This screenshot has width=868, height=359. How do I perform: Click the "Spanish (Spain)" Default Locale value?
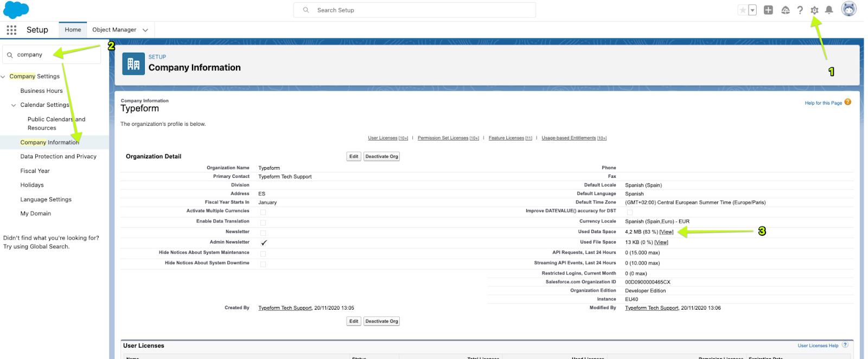(643, 185)
